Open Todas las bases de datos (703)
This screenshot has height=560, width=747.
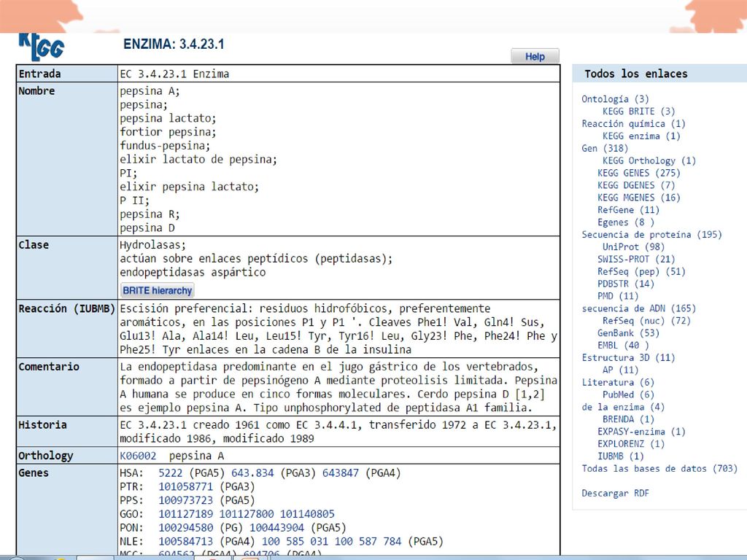(659, 469)
